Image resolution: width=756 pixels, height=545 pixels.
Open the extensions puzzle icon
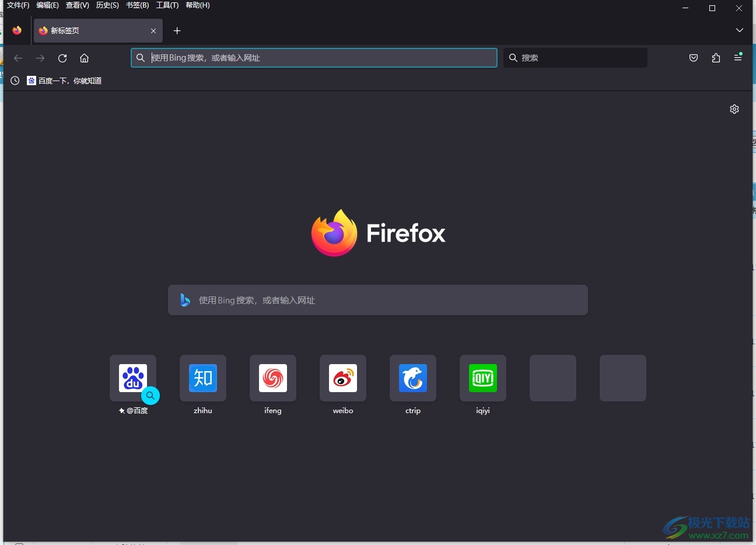click(716, 58)
